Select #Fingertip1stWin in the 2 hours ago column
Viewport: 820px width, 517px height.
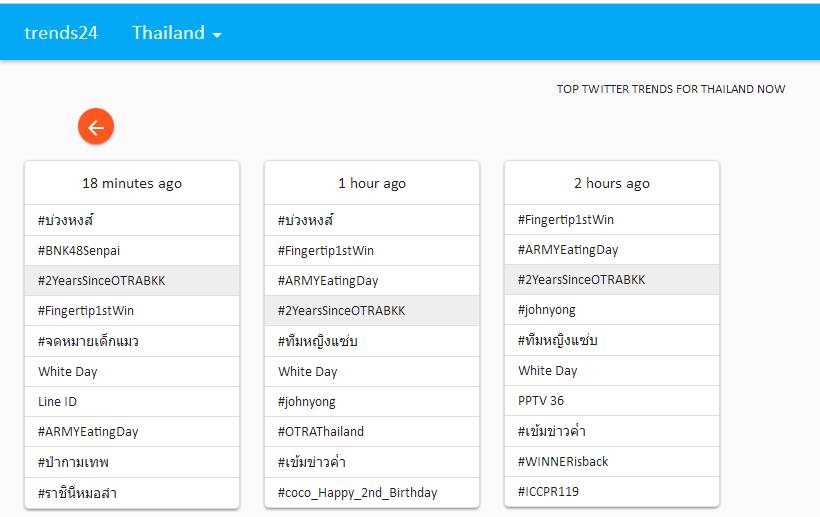(x=566, y=219)
